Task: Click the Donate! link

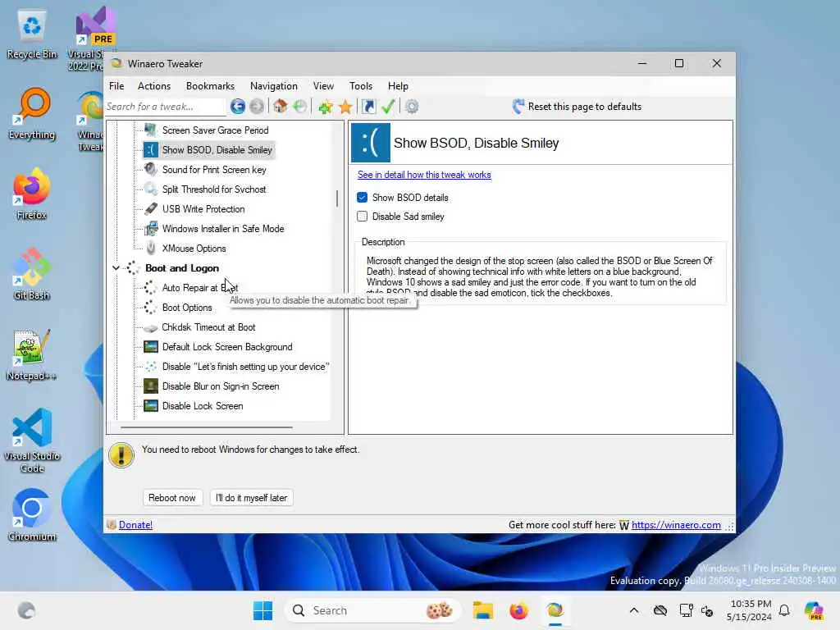Action: pyautogui.click(x=135, y=525)
